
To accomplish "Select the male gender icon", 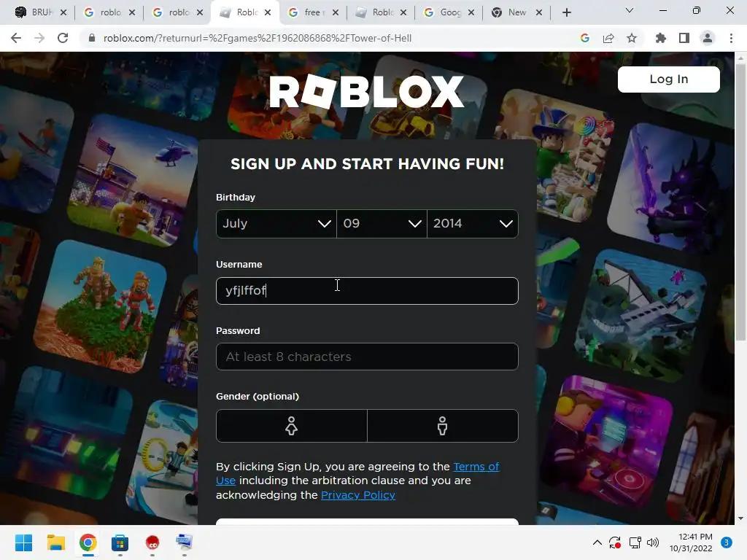I will click(443, 426).
